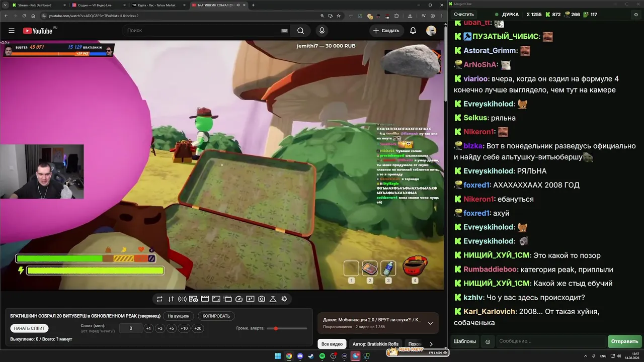This screenshot has width=644, height=362.
Task: Adjust the 'Громк. алерта' volume slider
Action: pos(287,328)
